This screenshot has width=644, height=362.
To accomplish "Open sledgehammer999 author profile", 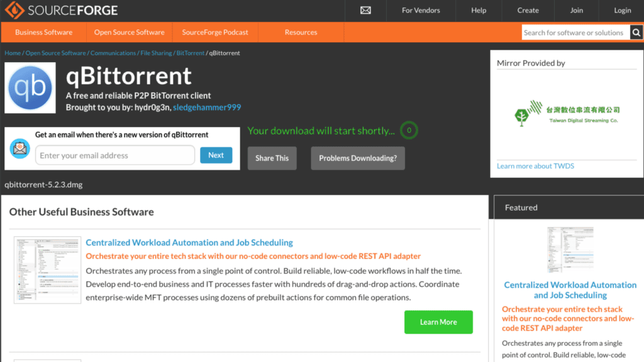I will 207,107.
